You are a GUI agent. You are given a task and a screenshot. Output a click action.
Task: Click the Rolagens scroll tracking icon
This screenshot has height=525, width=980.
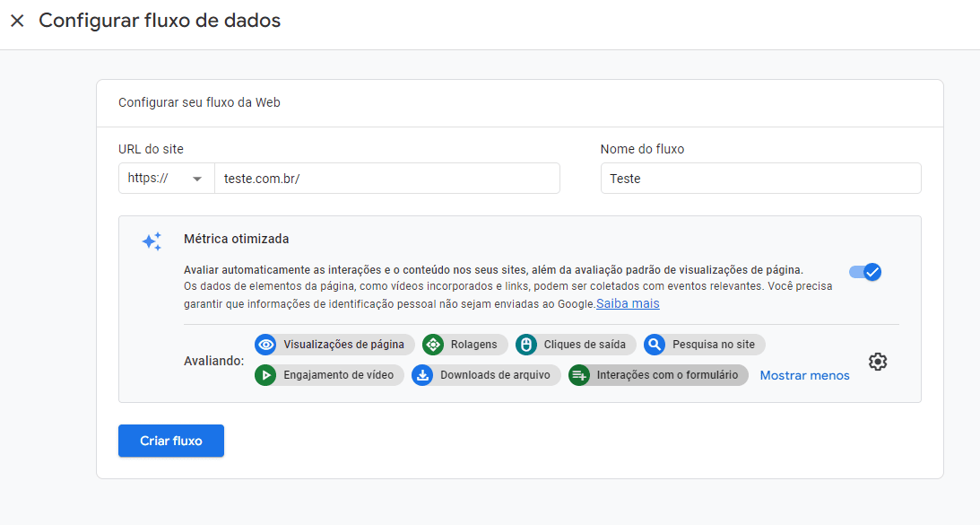pyautogui.click(x=433, y=344)
